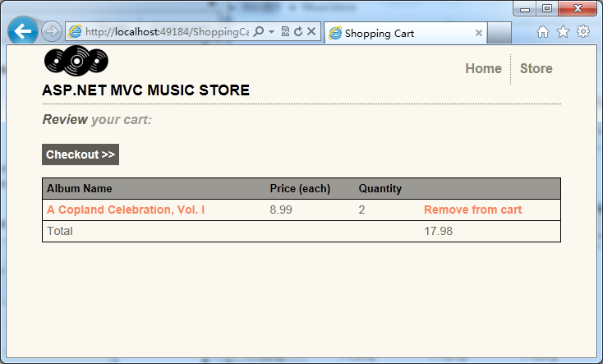The width and height of the screenshot is (603, 364).
Task: Close the browser window
Action: tap(578, 8)
